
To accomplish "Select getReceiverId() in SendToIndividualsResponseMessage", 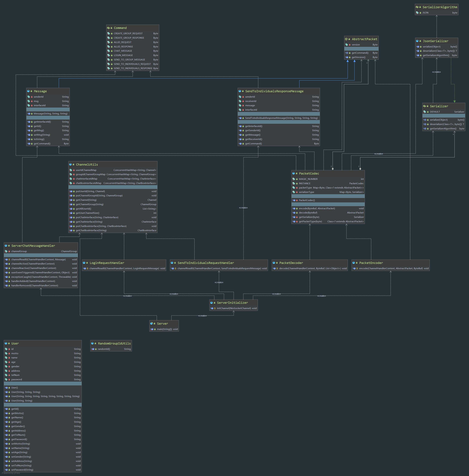I will tap(279, 139).
